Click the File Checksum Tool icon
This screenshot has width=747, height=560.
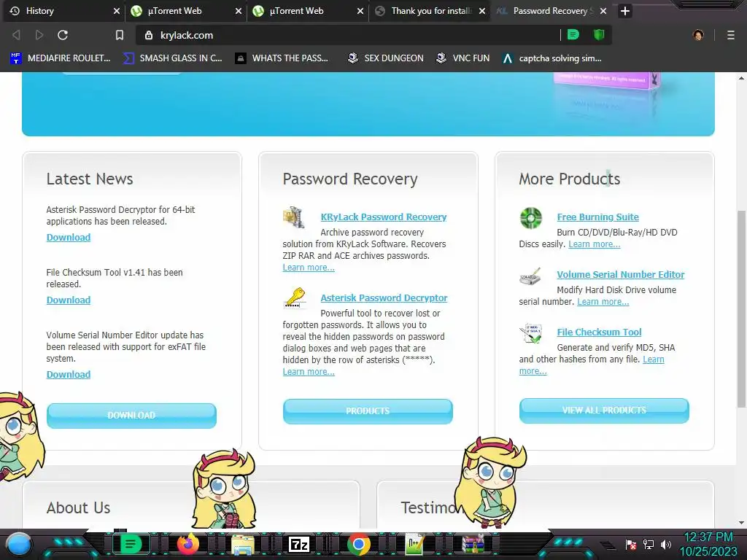click(531, 332)
